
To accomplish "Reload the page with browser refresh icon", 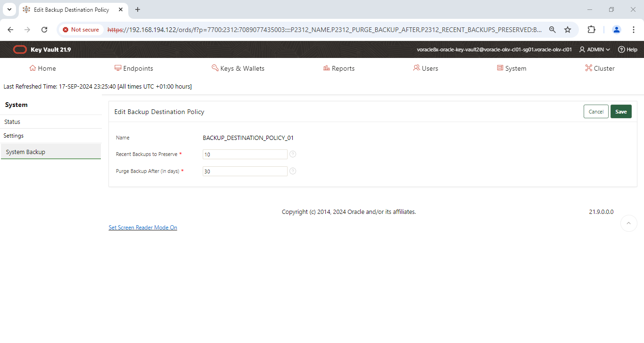I will pos(44,30).
